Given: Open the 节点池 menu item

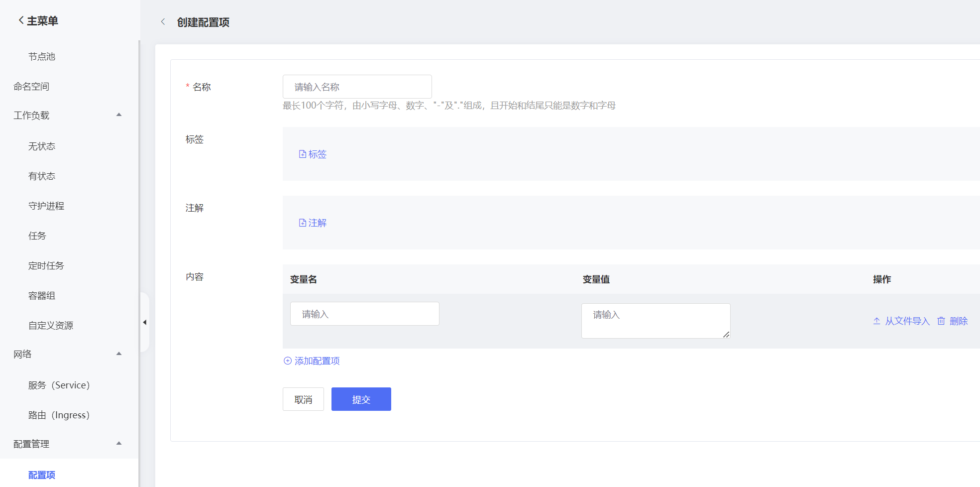Looking at the screenshot, I should tap(41, 56).
